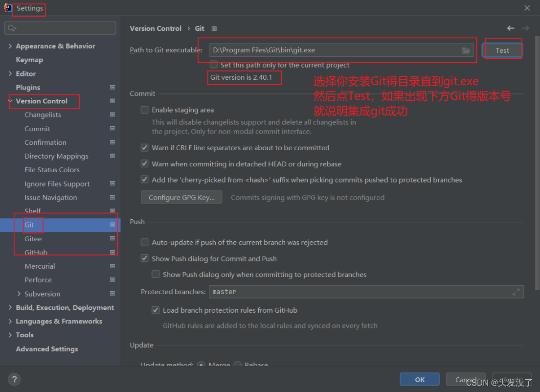Open Plugins settings page
The width and height of the screenshot is (540, 392).
(28, 88)
